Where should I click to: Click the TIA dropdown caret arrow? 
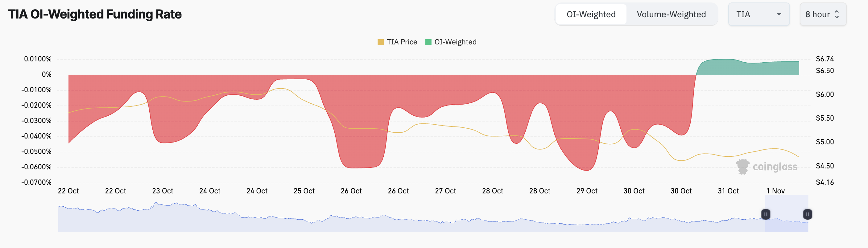pos(779,14)
